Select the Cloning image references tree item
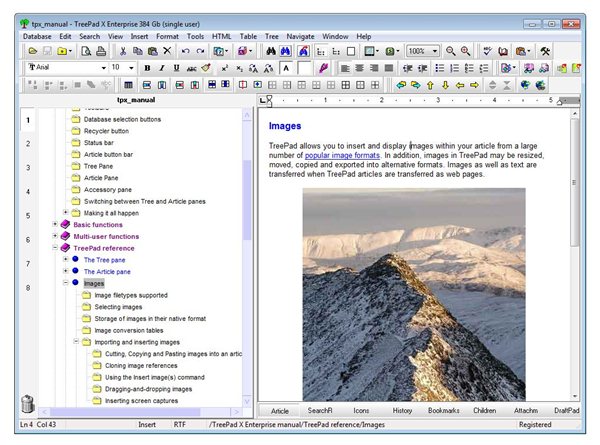Image resolution: width=600 pixels, height=445 pixels. pos(141,366)
